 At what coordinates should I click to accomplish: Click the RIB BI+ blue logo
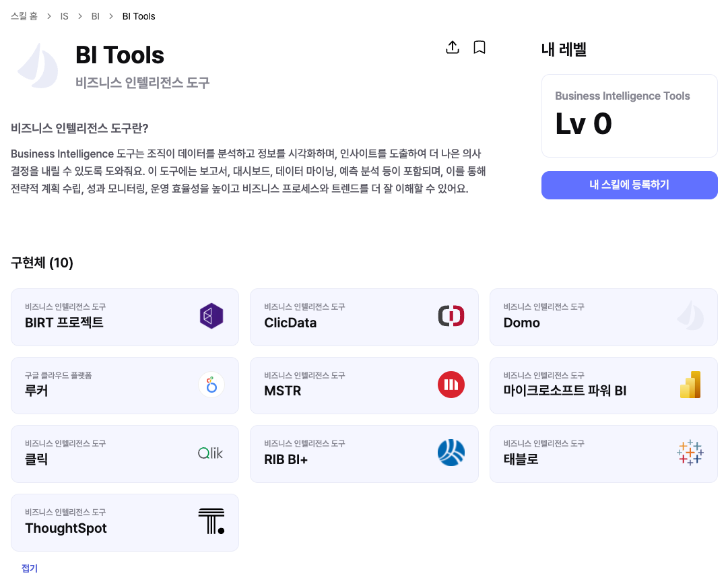[451, 453]
